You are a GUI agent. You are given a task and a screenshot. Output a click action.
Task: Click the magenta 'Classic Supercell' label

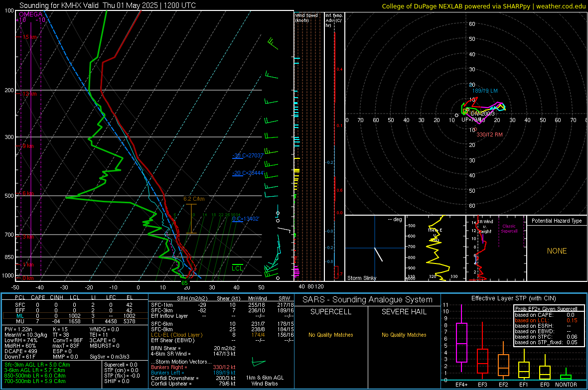click(x=509, y=229)
